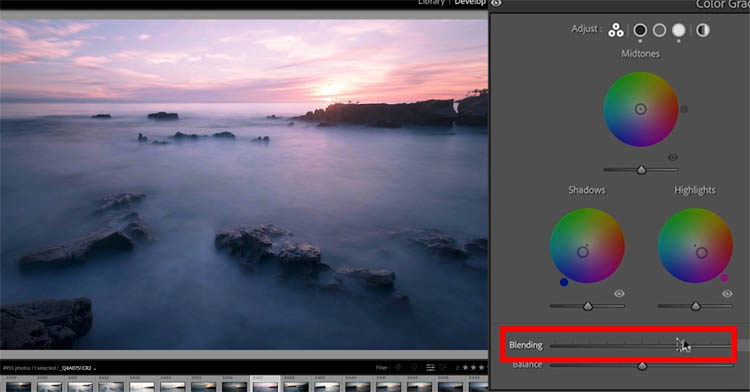Switch adjust mode to Highlights circle icon
Image resolution: width=750 pixels, height=392 pixels.
(x=679, y=31)
